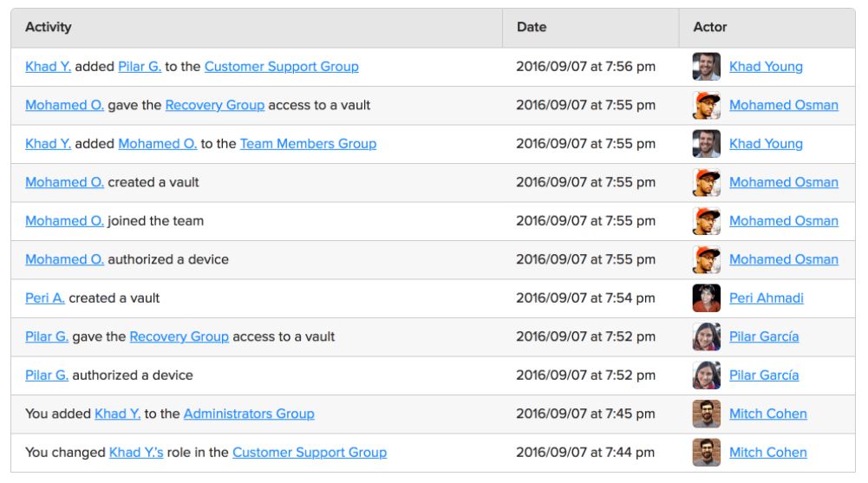
Task: Click Peri Ahmadi's avatar thumbnail
Action: click(707, 298)
